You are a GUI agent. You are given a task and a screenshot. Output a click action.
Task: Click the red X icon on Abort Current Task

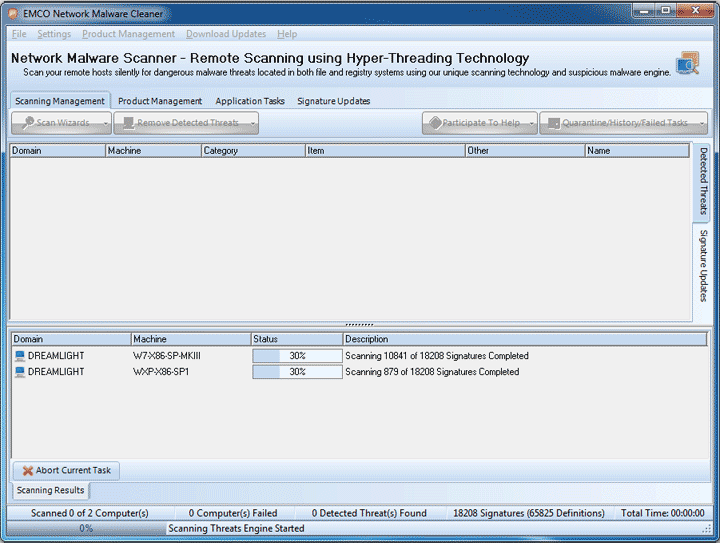coord(28,470)
